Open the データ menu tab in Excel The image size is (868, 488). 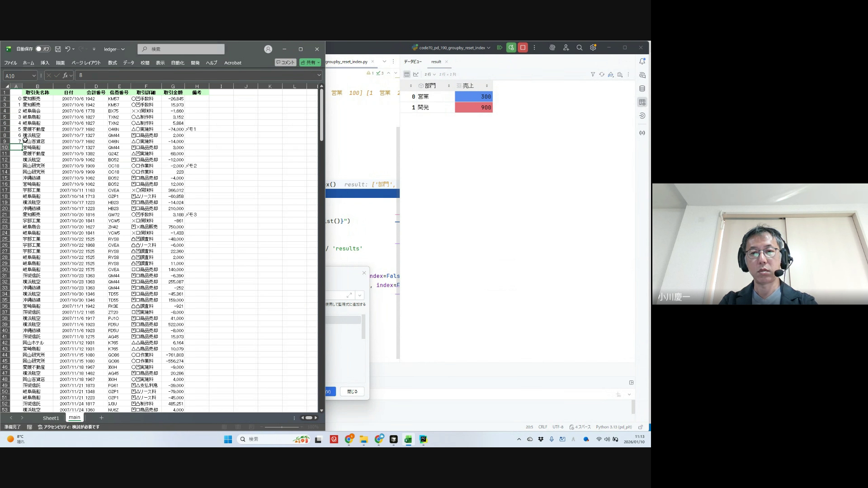(129, 63)
